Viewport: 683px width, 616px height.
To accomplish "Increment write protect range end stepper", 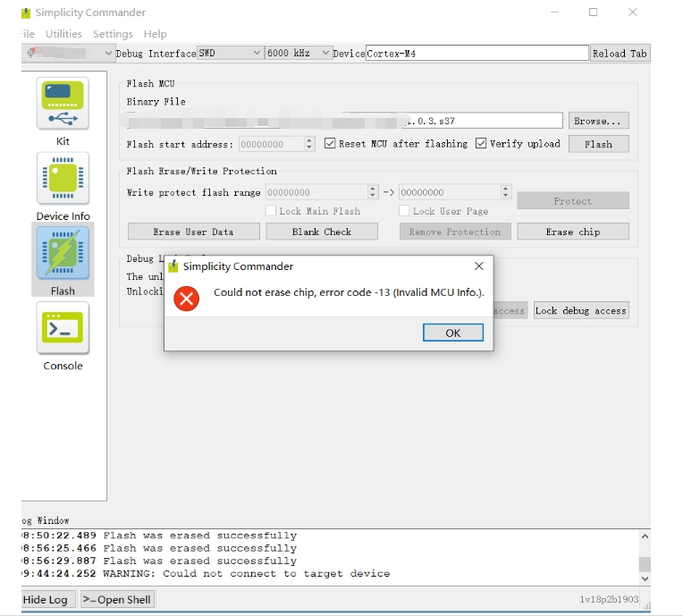I will click(506, 189).
